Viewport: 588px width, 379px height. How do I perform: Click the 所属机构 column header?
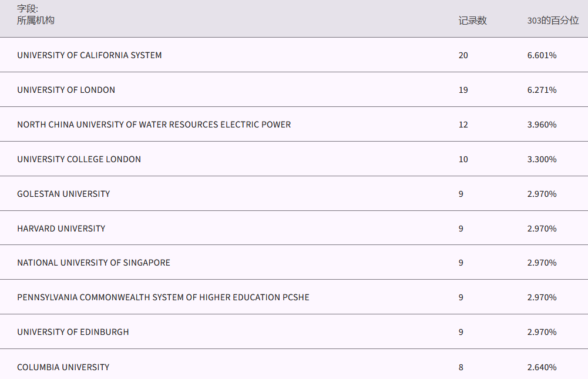[x=36, y=21]
